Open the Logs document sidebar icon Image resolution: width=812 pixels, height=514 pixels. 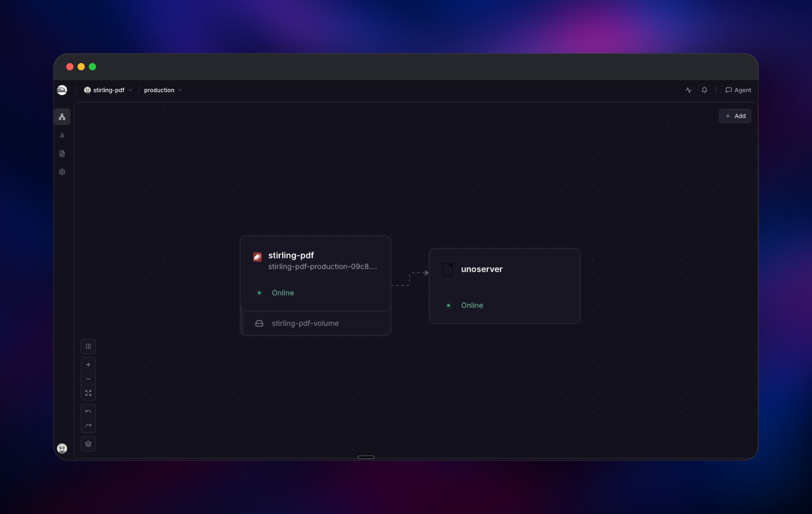coord(62,153)
